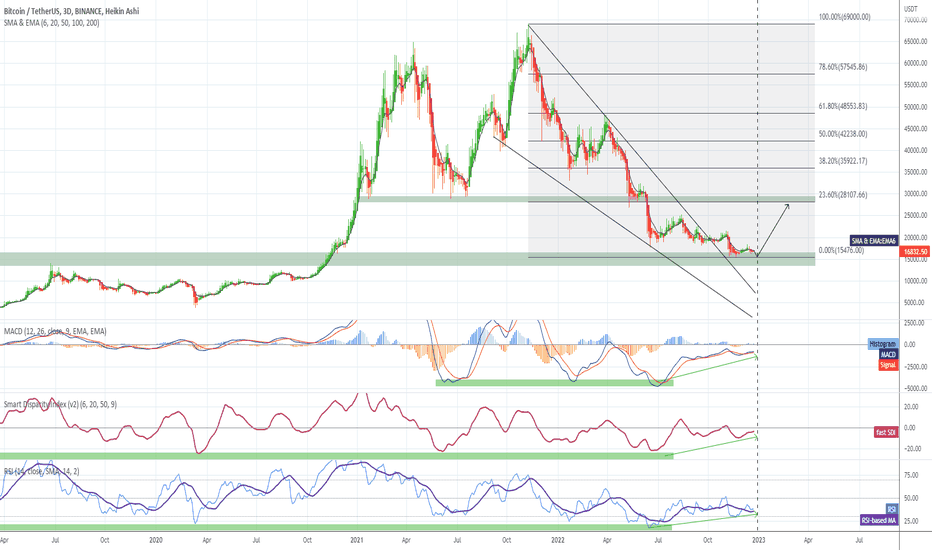Click the RSI (14, close, SMA, 14, 2) legend
This screenshot has width=932, height=550.
(x=42, y=472)
